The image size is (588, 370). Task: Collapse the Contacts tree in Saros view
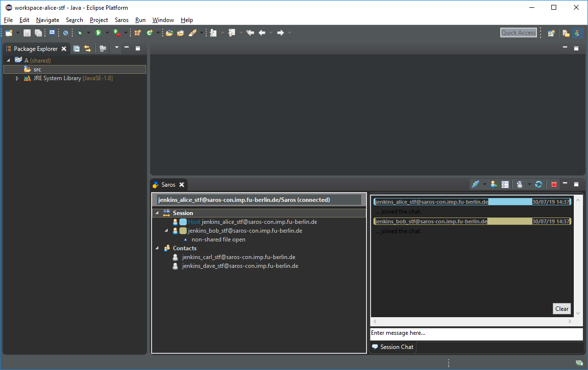(x=157, y=248)
